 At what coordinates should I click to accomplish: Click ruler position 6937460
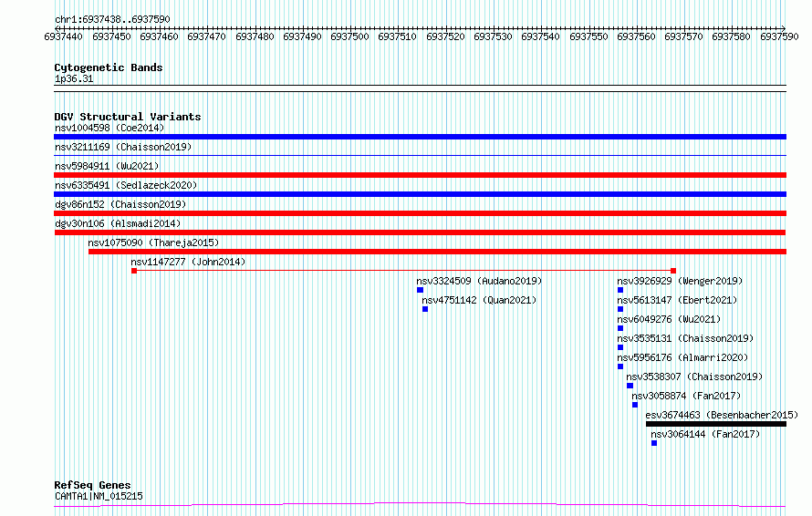point(159,36)
